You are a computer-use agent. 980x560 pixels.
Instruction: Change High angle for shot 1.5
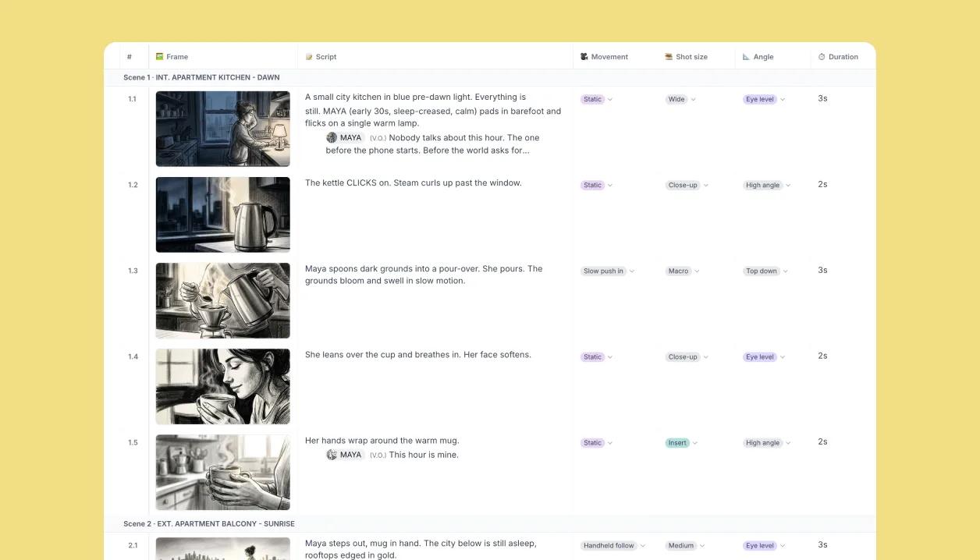767,442
